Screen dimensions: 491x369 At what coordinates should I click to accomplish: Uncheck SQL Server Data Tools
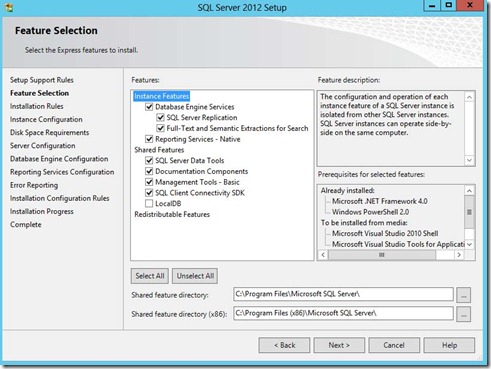coord(149,160)
